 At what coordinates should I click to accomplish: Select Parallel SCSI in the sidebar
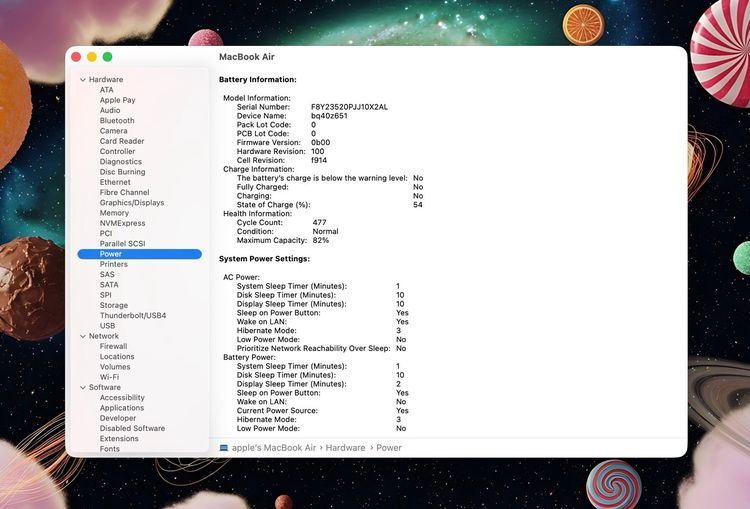tap(122, 243)
